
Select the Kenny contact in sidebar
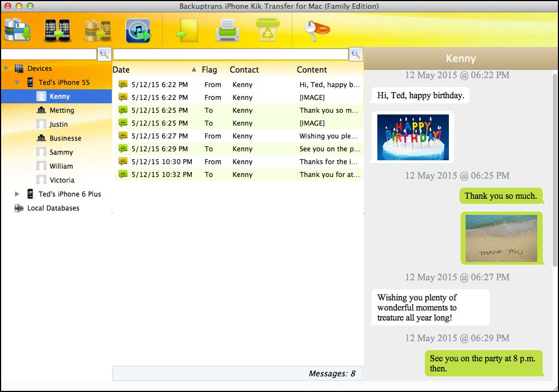pyautogui.click(x=56, y=96)
